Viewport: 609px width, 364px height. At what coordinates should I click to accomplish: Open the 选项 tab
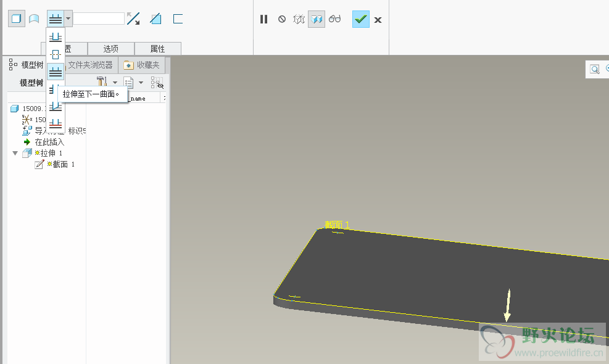(x=111, y=49)
